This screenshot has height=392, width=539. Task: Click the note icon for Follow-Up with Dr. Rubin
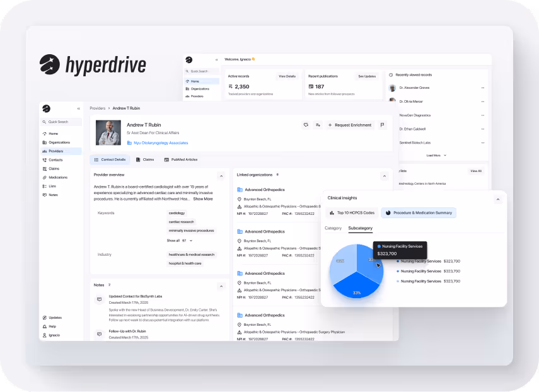[x=100, y=334]
